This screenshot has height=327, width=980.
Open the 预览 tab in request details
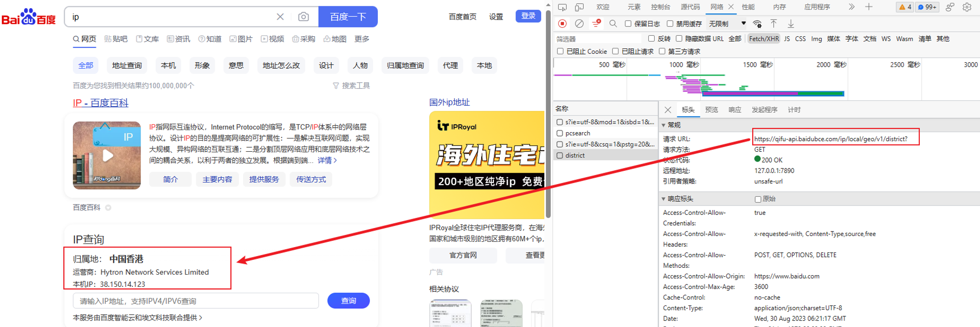[711, 110]
